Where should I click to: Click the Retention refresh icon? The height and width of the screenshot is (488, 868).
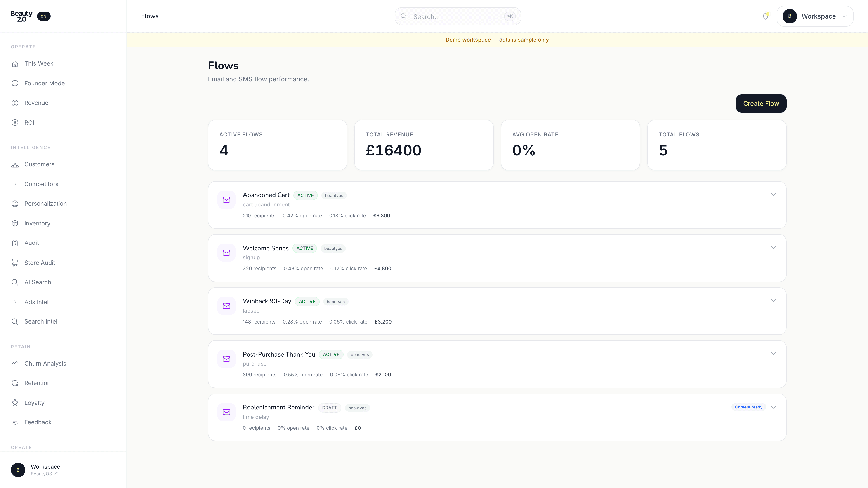[15, 383]
